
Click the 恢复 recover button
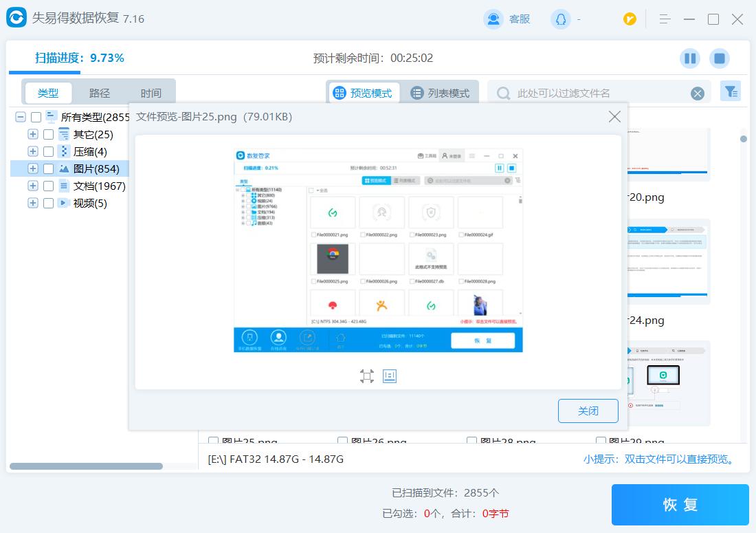(680, 505)
